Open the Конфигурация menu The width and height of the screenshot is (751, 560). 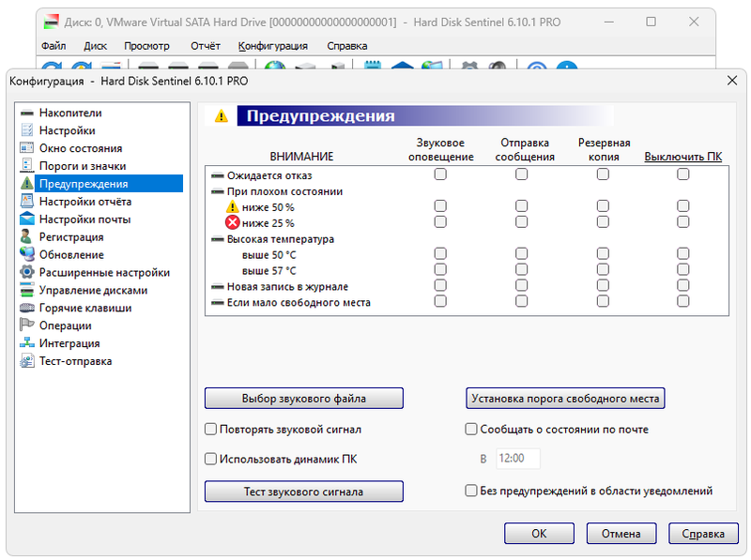[x=272, y=45]
